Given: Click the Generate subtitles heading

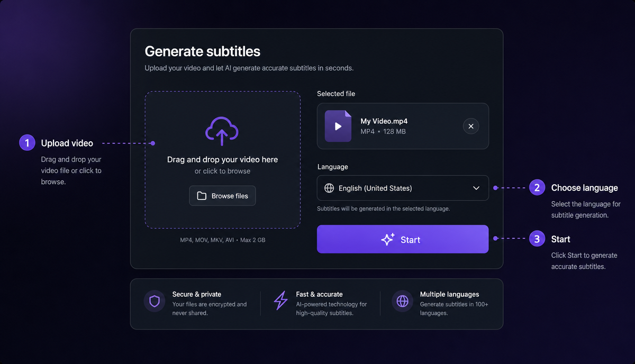Looking at the screenshot, I should click(203, 51).
